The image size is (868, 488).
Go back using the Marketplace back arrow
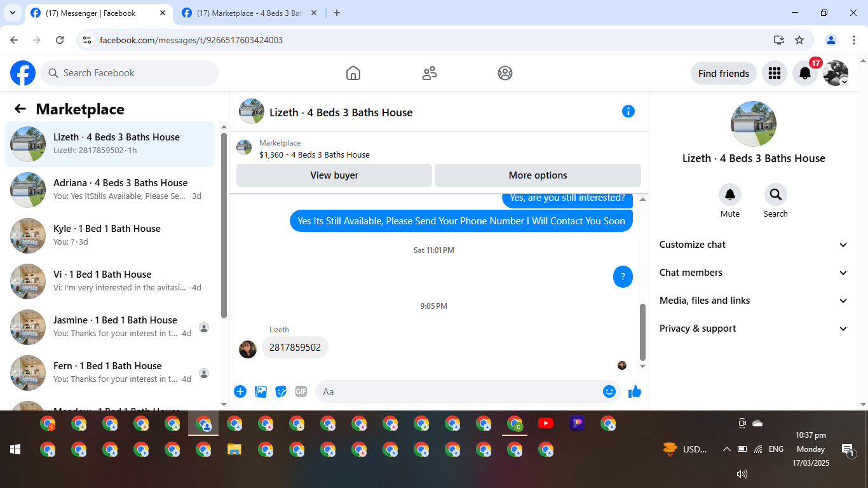pos(20,109)
